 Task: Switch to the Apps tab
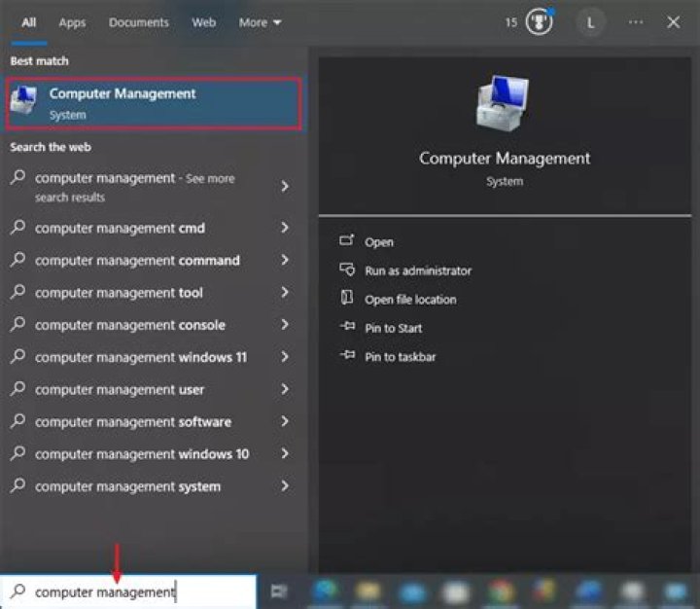(72, 22)
